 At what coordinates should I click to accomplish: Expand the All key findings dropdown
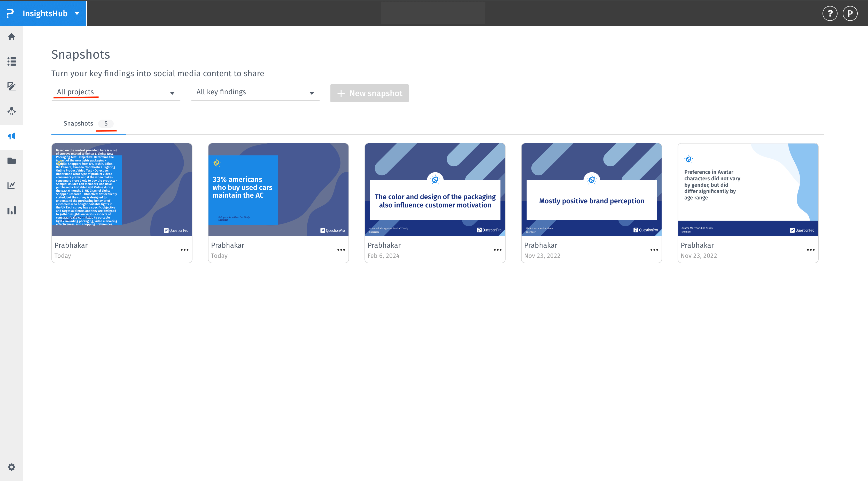click(x=255, y=92)
